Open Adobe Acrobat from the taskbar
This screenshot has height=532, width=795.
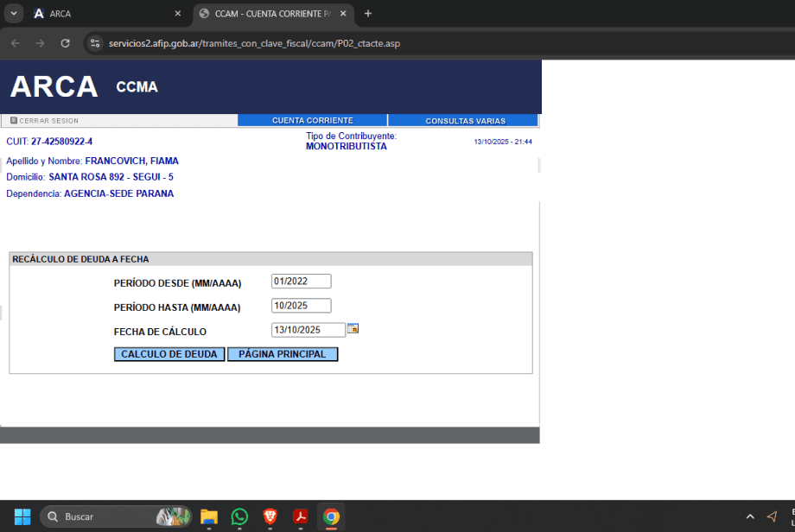coord(300,516)
